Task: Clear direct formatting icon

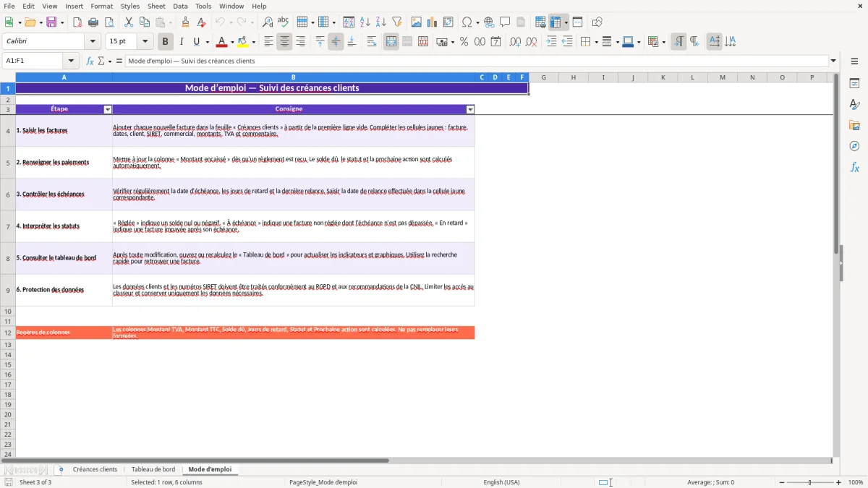Action: (202, 22)
